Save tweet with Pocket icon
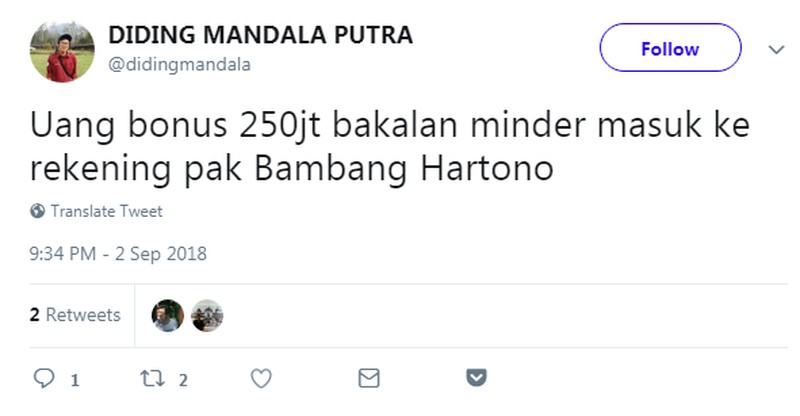Image resolution: width=800 pixels, height=416 pixels. [477, 378]
